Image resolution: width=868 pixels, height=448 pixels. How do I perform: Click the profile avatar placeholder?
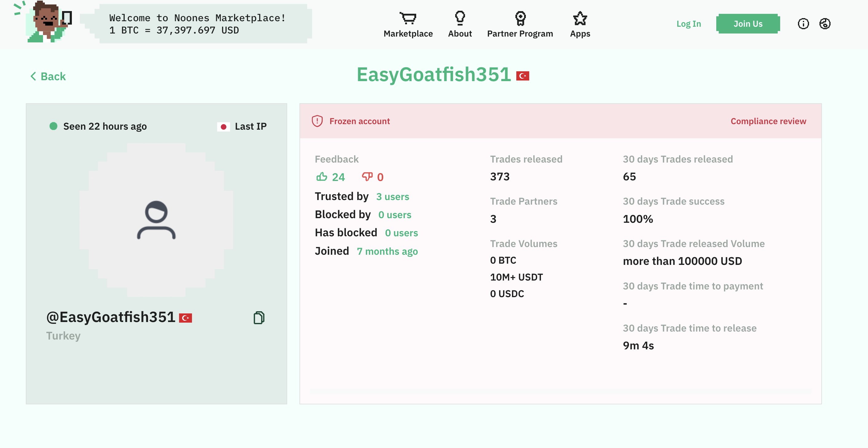point(156,220)
